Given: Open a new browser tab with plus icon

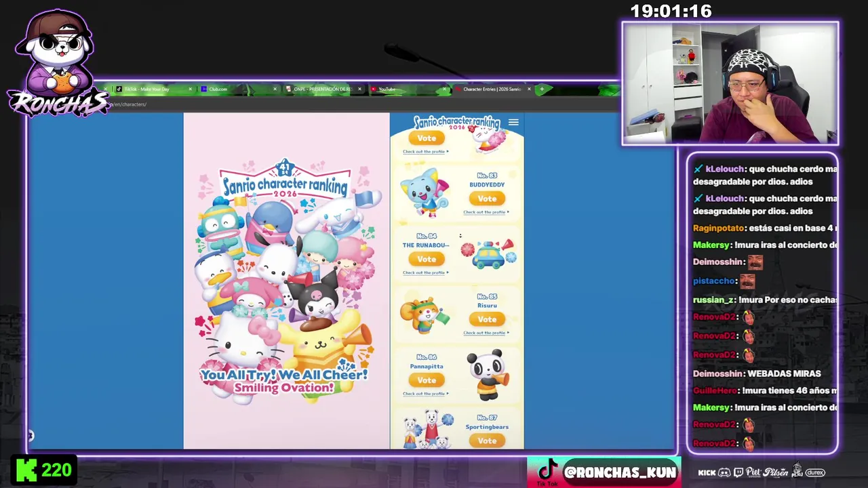Looking at the screenshot, I should coord(541,89).
